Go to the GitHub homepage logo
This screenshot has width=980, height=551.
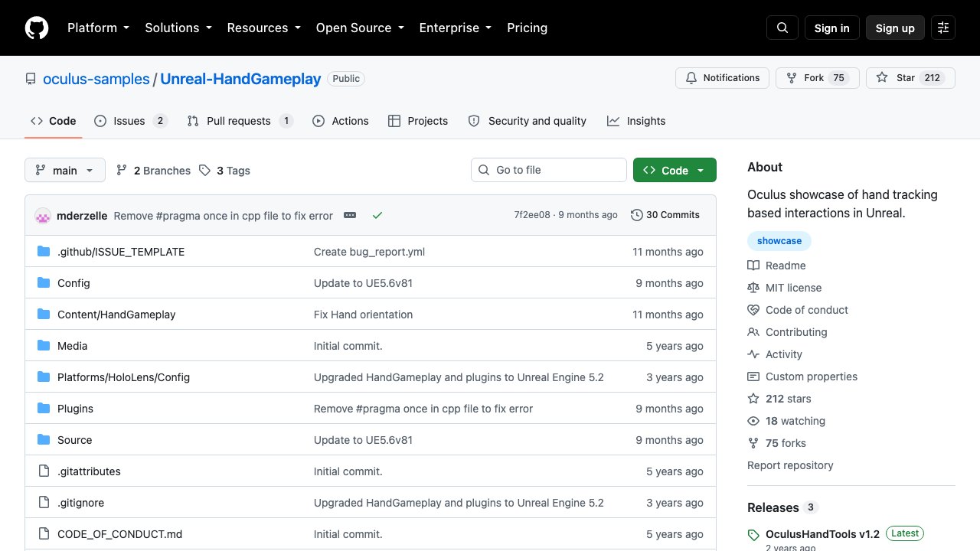[37, 28]
